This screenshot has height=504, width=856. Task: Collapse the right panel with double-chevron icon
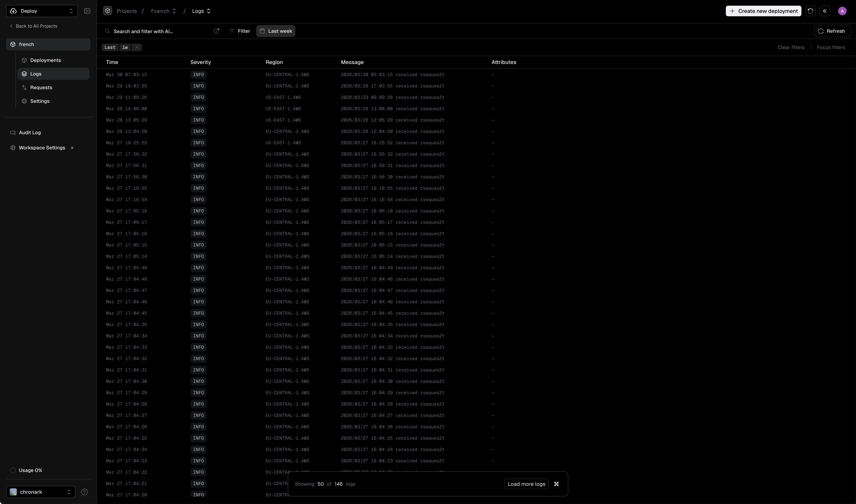(x=825, y=11)
